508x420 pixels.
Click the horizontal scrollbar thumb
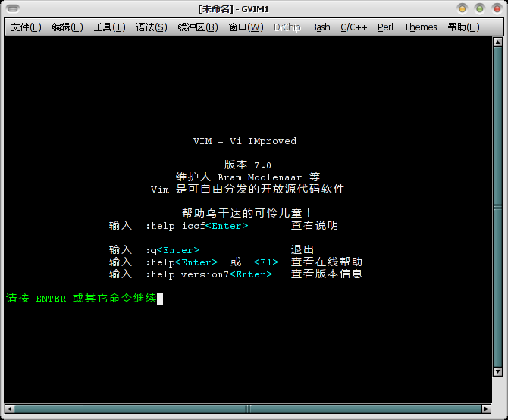coord(248,409)
